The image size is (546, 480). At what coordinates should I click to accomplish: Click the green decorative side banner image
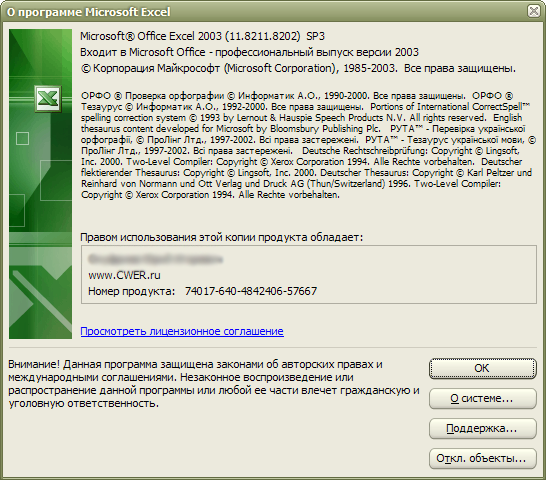40,184
